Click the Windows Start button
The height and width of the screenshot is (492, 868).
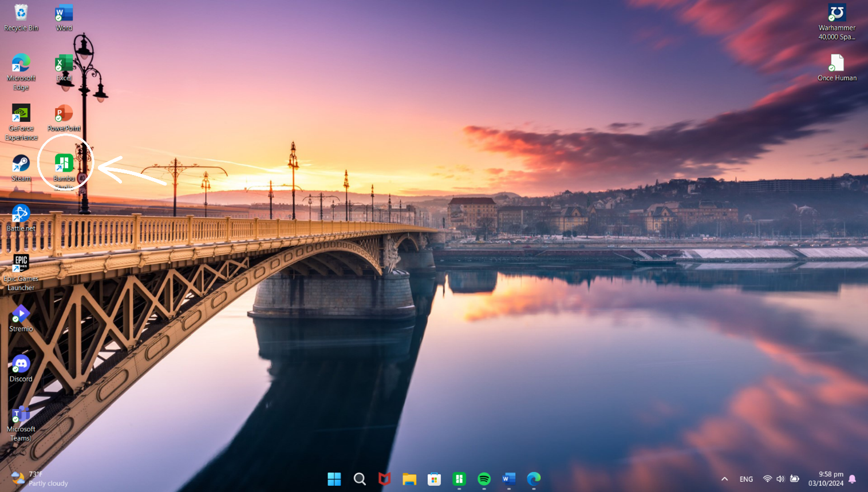(x=334, y=479)
